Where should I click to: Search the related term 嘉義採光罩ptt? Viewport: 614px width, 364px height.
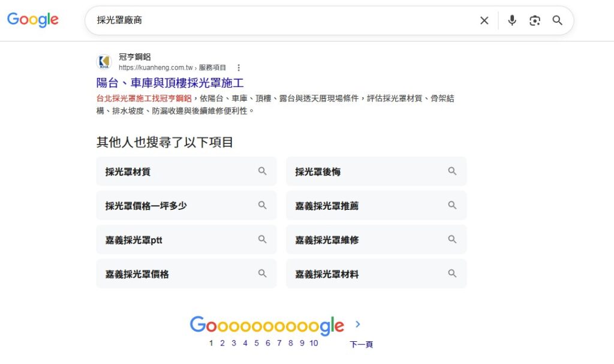pos(186,239)
